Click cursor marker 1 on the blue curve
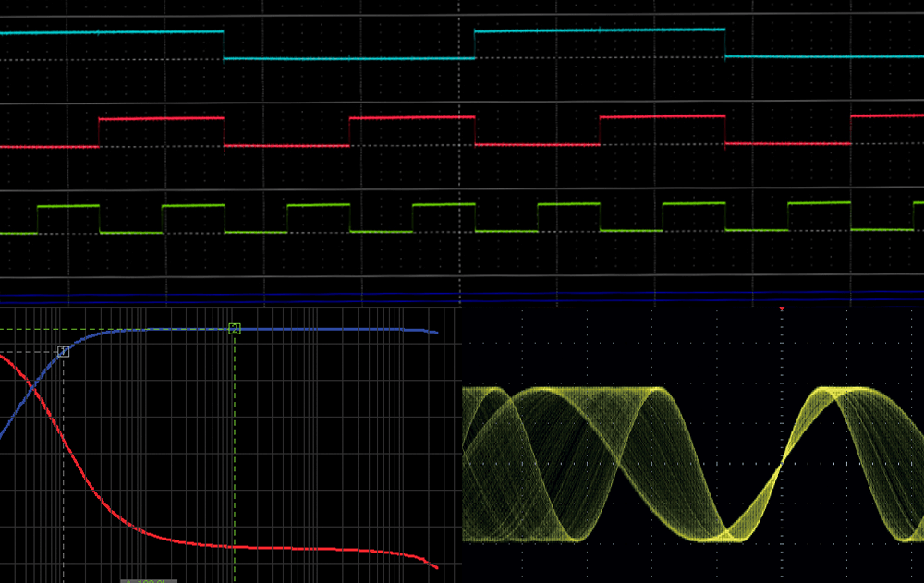The width and height of the screenshot is (924, 583). 63,351
